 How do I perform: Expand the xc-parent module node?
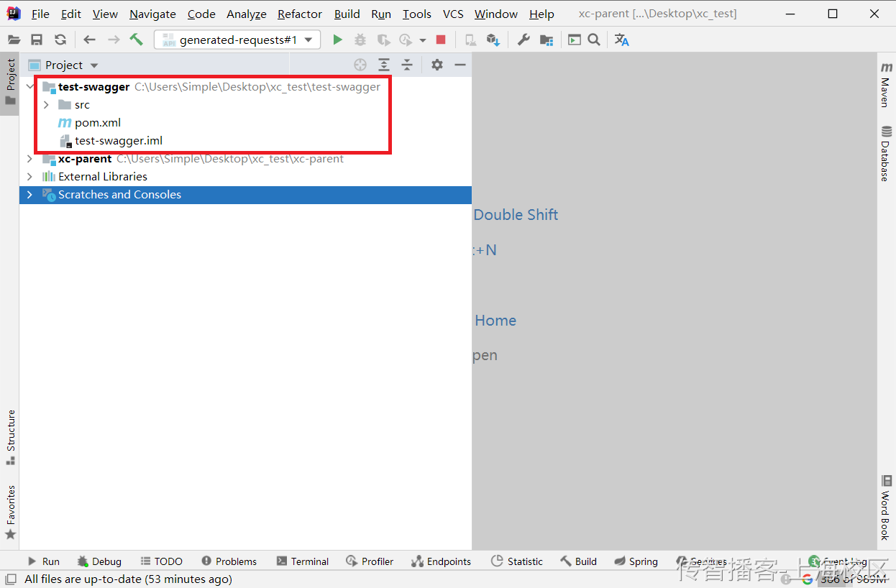tap(29, 159)
